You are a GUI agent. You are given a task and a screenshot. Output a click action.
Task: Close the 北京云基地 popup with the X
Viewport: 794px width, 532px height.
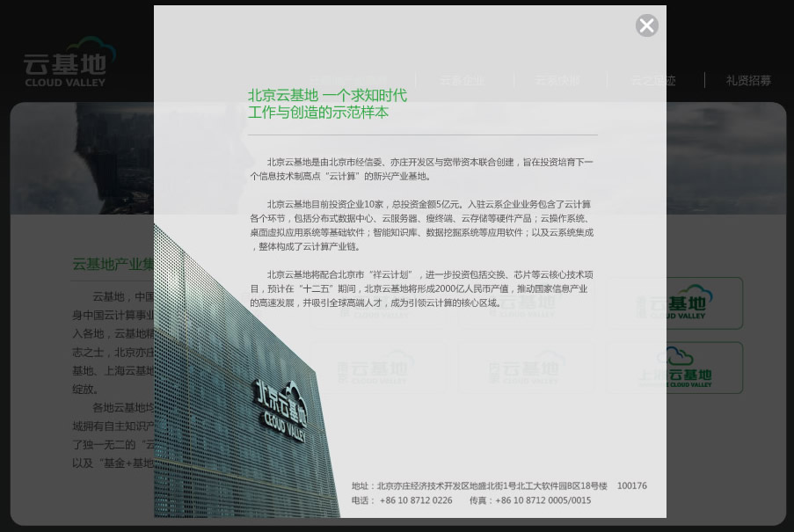coord(646,26)
